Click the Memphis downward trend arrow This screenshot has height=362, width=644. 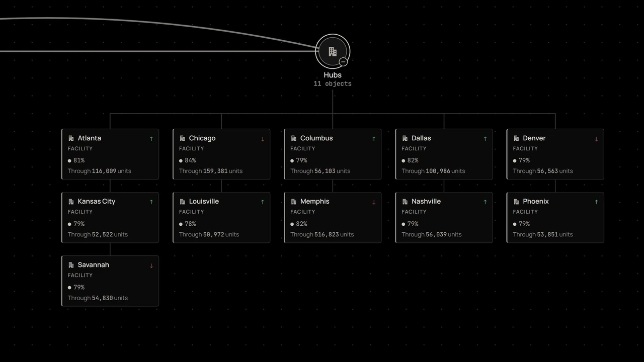[x=373, y=202]
